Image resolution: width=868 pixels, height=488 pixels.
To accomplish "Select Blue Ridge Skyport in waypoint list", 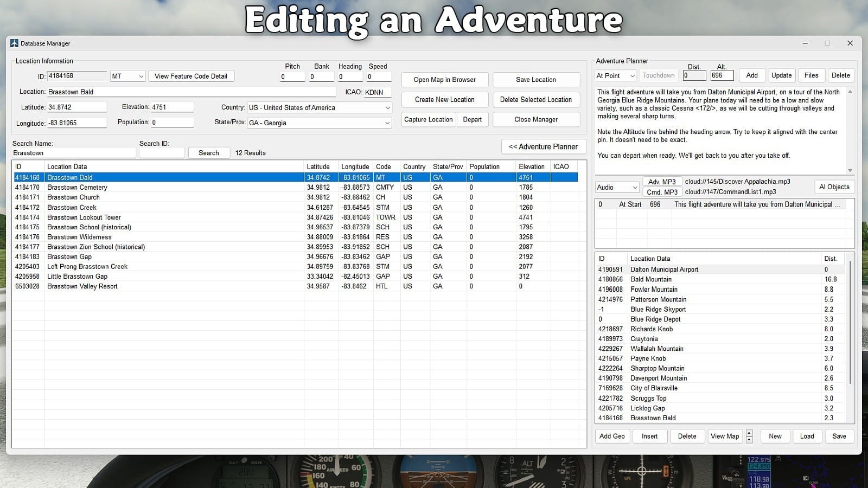I will [x=658, y=310].
